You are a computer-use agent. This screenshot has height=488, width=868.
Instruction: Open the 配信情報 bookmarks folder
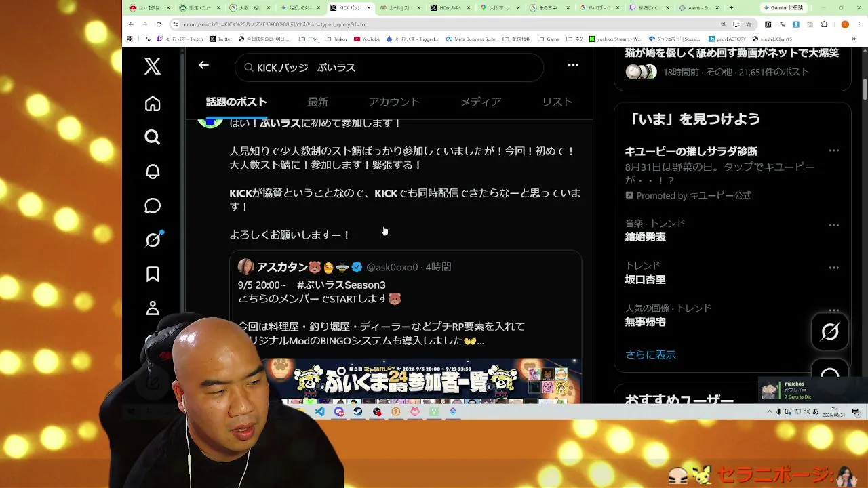(517, 39)
